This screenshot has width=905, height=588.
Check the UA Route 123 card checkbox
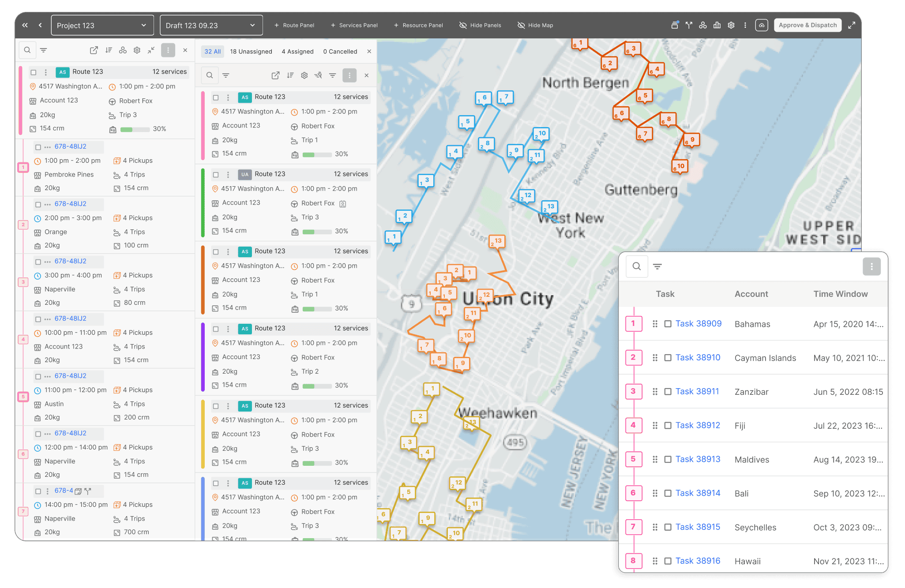216,175
